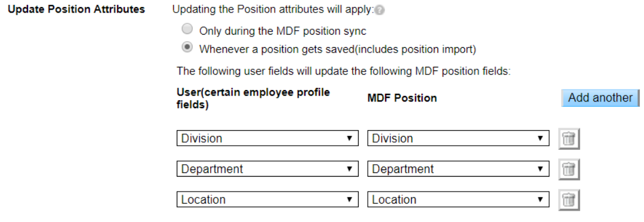Click the help question mark icon
The width and height of the screenshot is (644, 222).
tap(380, 10)
